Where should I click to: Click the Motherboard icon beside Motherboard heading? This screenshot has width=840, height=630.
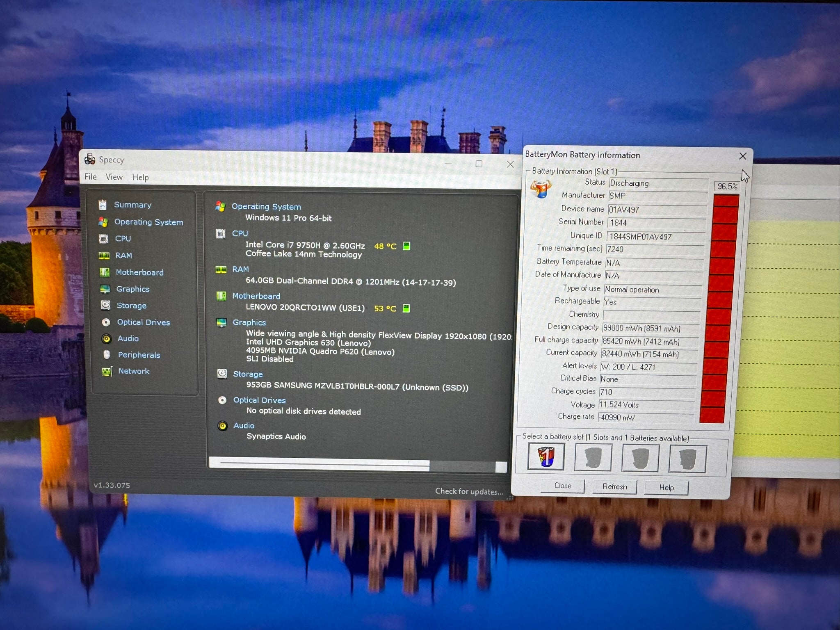[x=221, y=296]
